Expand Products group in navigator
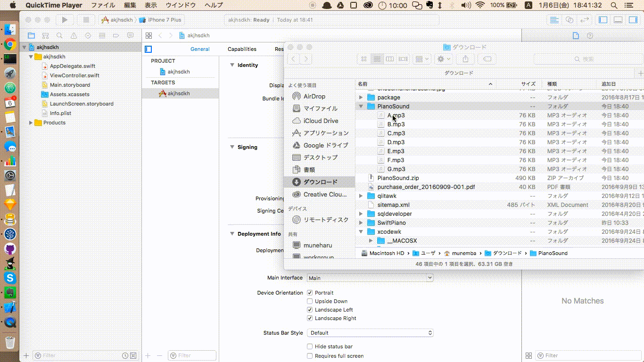The height and width of the screenshot is (362, 644). [31, 123]
